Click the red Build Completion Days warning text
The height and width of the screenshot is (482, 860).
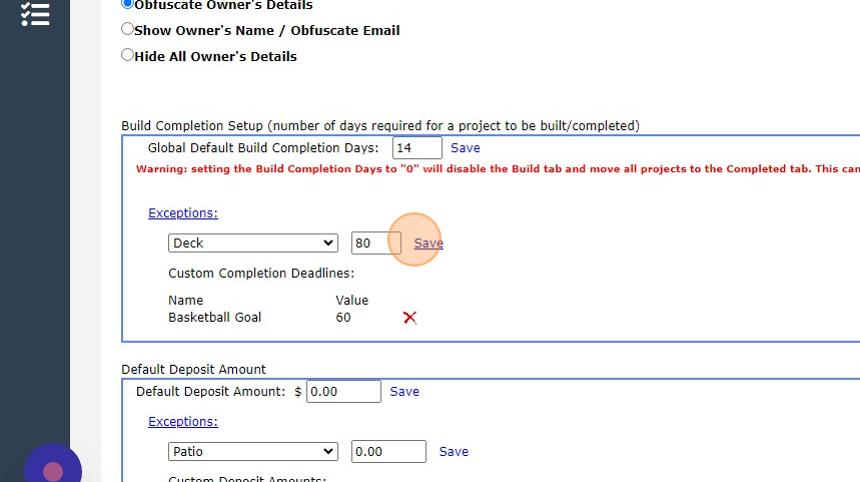click(x=498, y=169)
